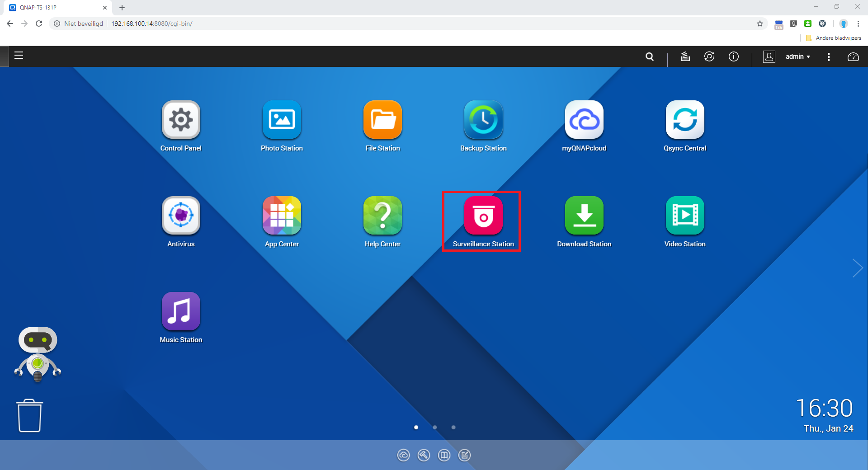Close the QNAP-TS-131P tab
The width and height of the screenshot is (868, 470).
pyautogui.click(x=104, y=8)
